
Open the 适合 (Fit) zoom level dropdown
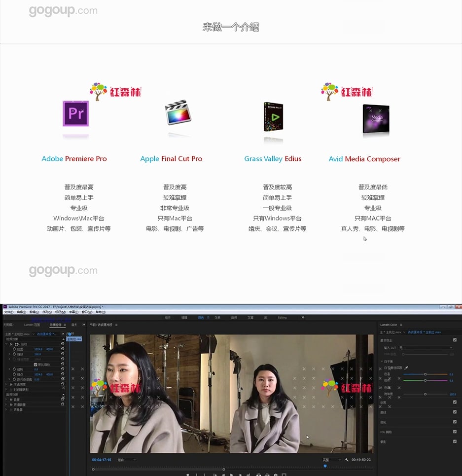(x=127, y=460)
